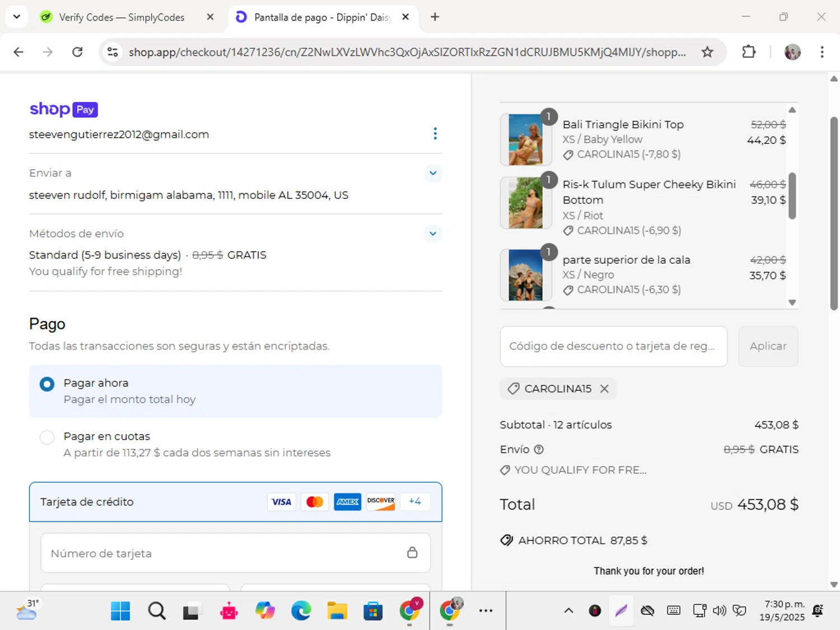Open the volume control in system tray
The height and width of the screenshot is (630, 840).
720,611
